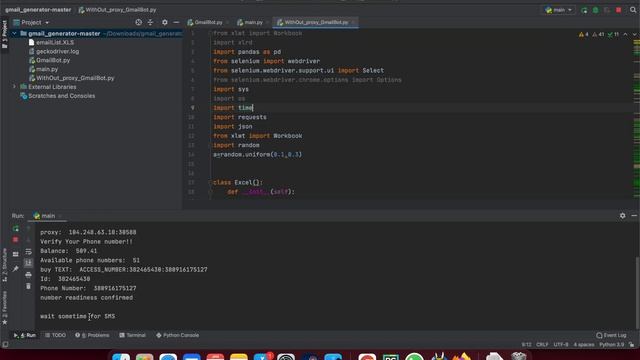Click tool window quick-access icon in bottom-left corner

point(5,344)
